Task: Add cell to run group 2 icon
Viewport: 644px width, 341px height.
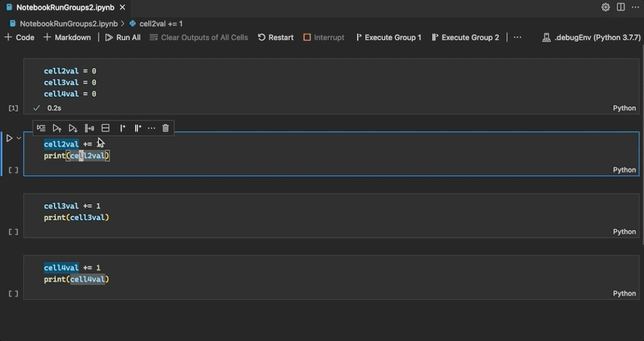Action: tap(137, 128)
